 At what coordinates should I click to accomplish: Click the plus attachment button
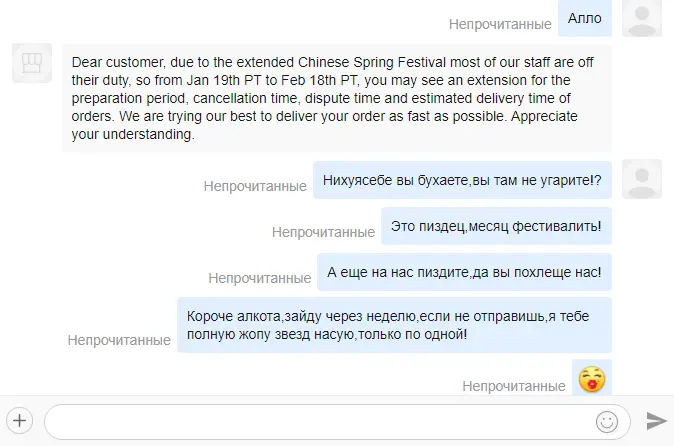[20, 421]
